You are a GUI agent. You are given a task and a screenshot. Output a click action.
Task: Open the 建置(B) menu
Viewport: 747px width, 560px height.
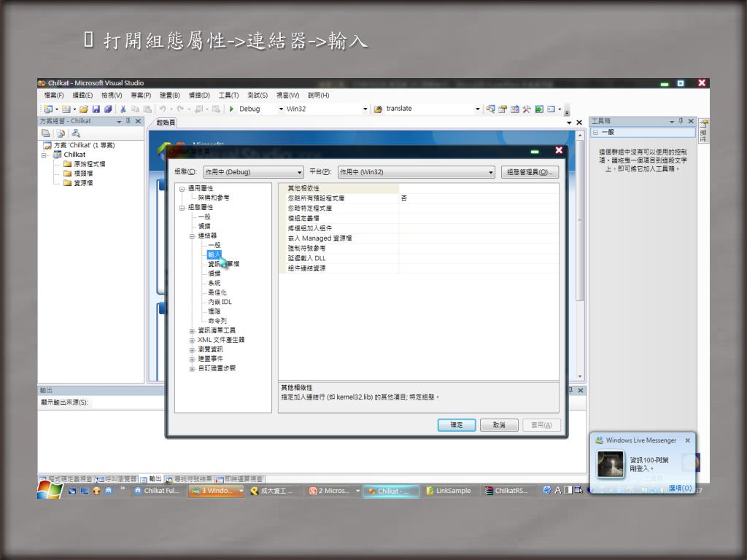point(169,96)
